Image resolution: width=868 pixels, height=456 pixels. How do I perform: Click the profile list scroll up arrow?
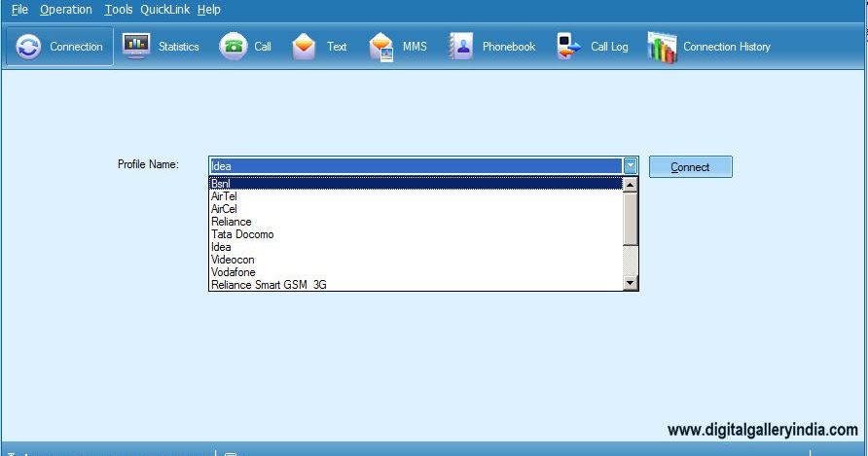pyautogui.click(x=630, y=185)
